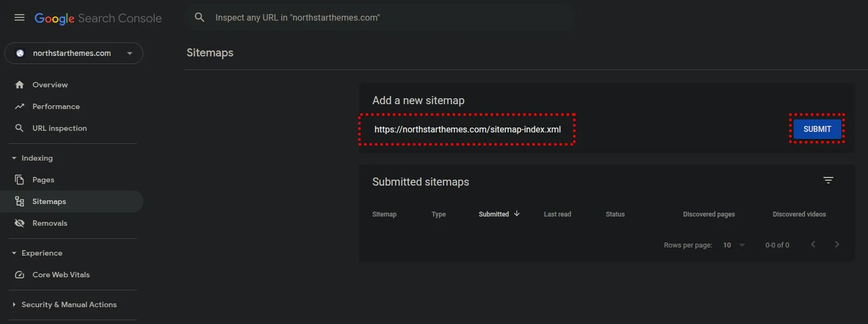Sort by Discovered pages column
Viewport: 868px width, 324px height.
[x=709, y=214]
